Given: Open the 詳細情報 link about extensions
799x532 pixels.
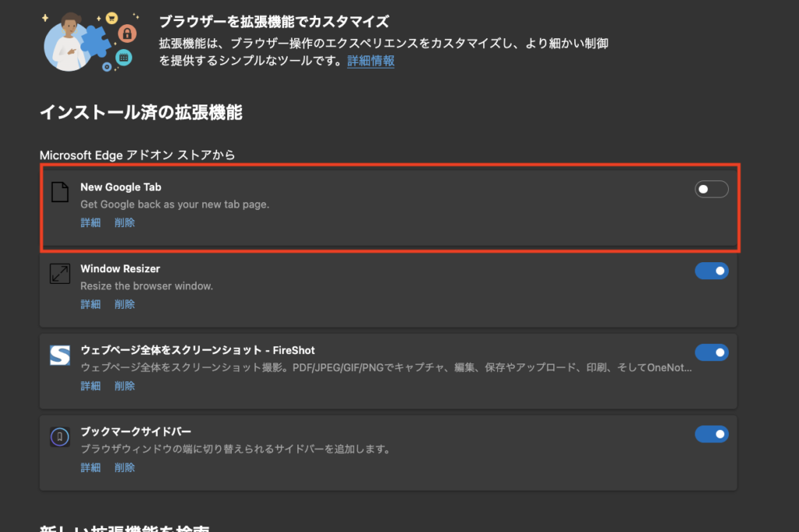Looking at the screenshot, I should 371,61.
